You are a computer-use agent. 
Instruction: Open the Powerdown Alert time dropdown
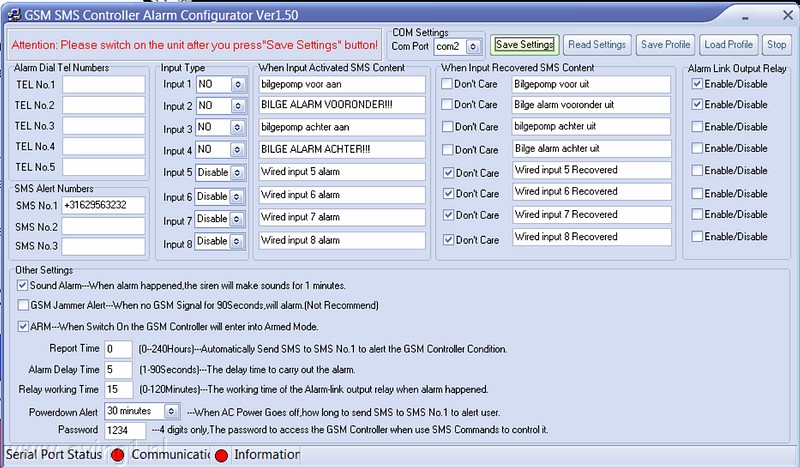[171, 411]
